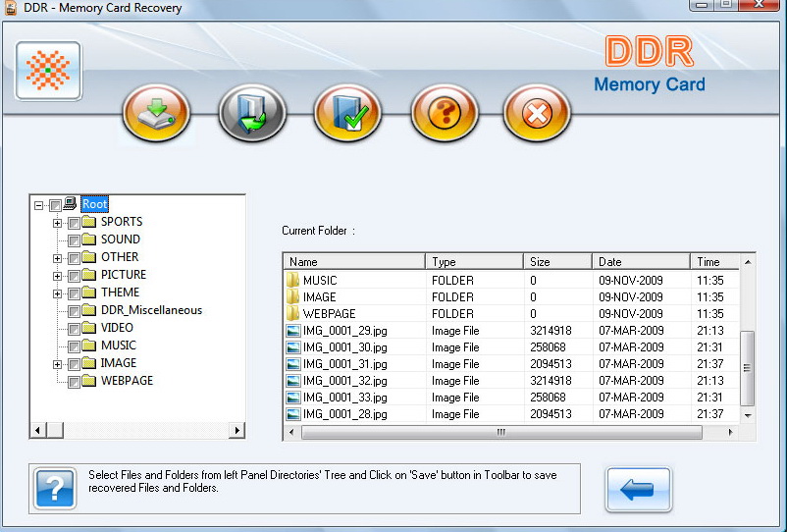
Task: Select IMG_0001_29.jpg in file list
Action: [x=344, y=331]
